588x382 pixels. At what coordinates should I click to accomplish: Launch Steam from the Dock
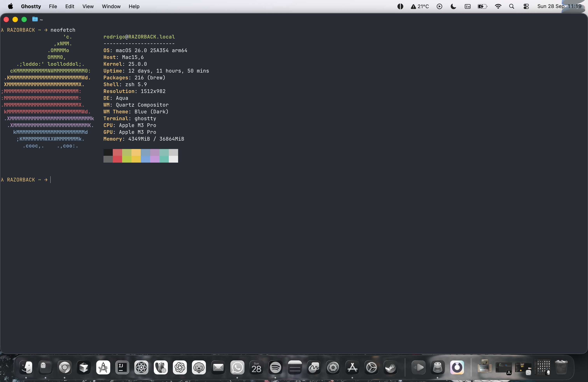(391, 367)
